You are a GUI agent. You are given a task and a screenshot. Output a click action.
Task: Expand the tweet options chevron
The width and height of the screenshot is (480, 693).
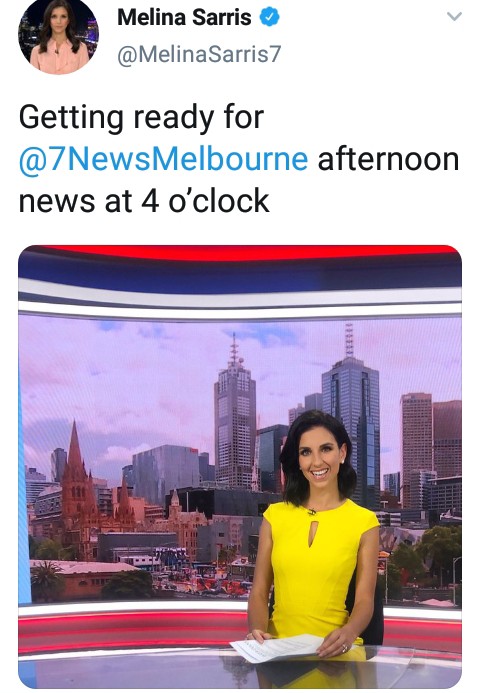(x=454, y=17)
